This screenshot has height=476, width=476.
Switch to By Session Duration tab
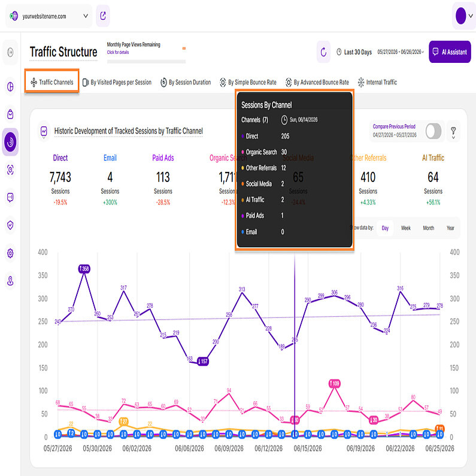click(x=186, y=82)
